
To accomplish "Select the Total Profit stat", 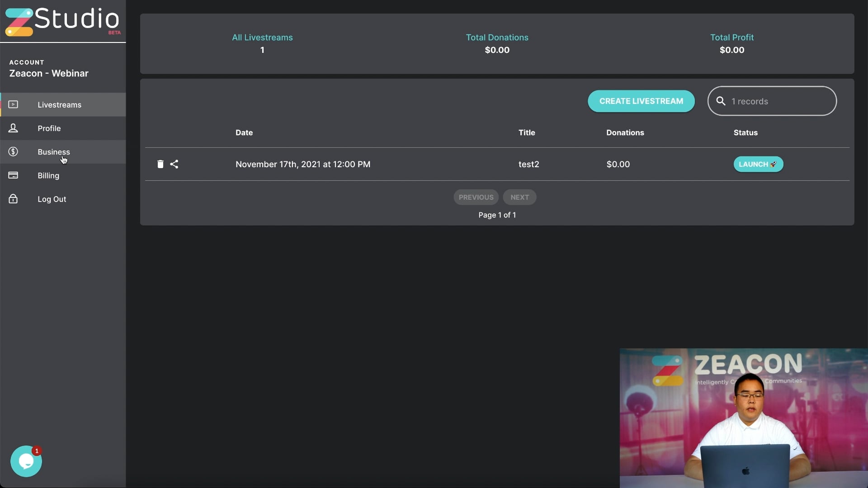I will (732, 43).
